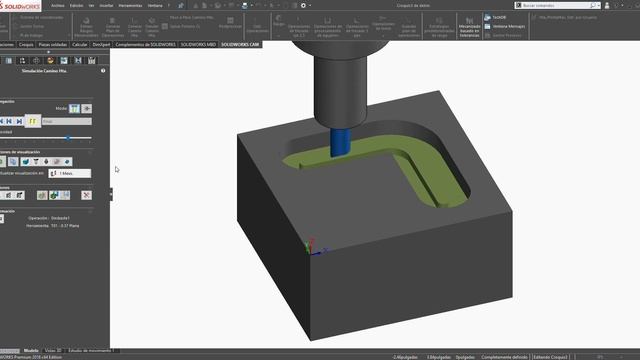Click the green compare part icon
This screenshot has width=640, height=360.
42,196
